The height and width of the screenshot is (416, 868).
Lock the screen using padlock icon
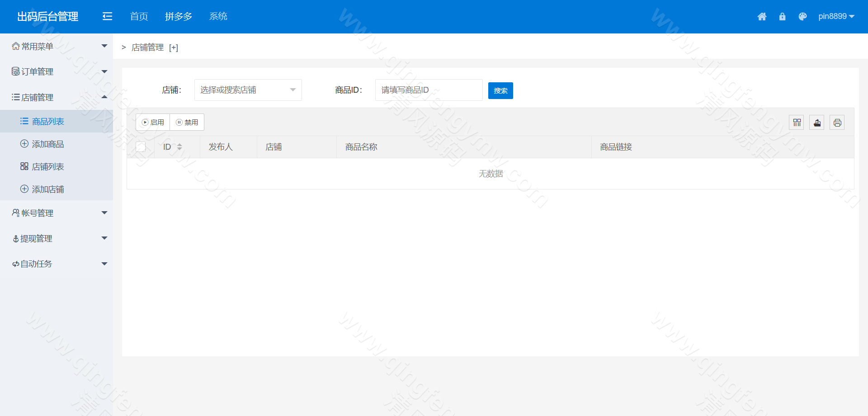coord(783,16)
